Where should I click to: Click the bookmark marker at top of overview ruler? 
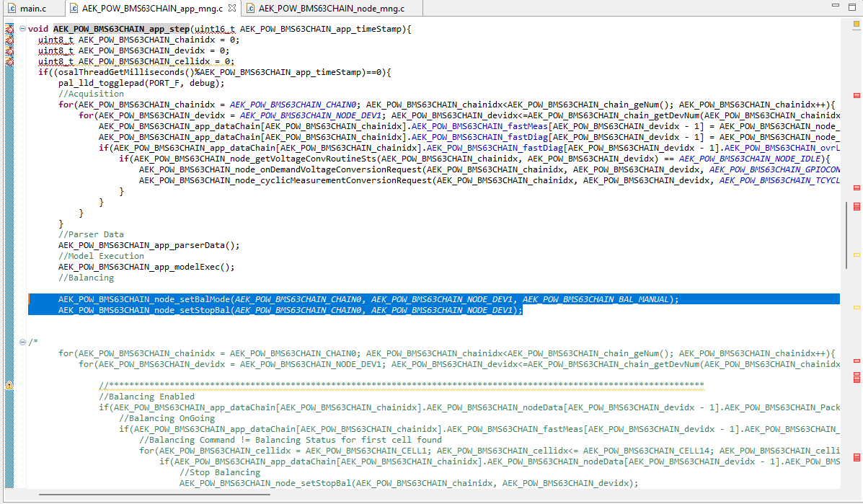click(x=855, y=24)
